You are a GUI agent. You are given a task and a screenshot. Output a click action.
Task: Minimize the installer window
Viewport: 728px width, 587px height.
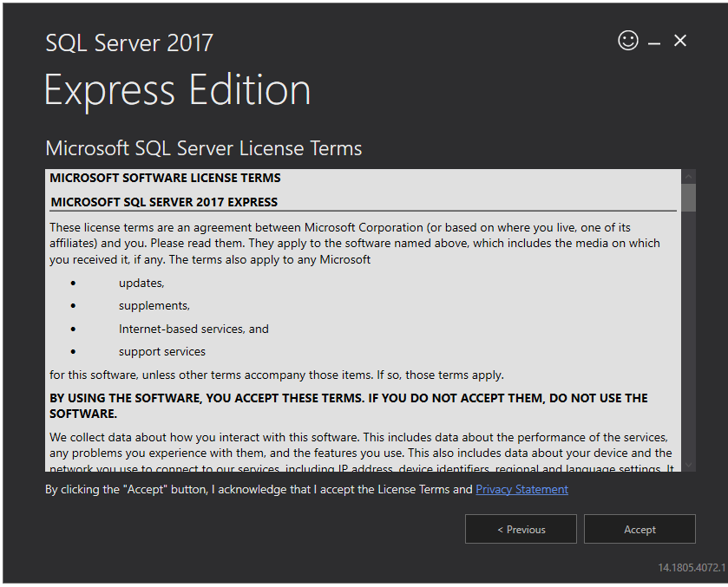(654, 40)
